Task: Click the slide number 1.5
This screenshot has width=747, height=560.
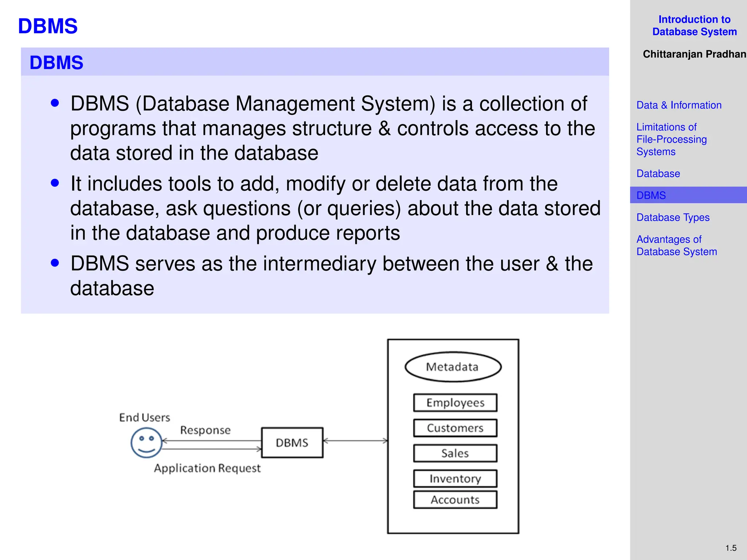Action: point(731,548)
